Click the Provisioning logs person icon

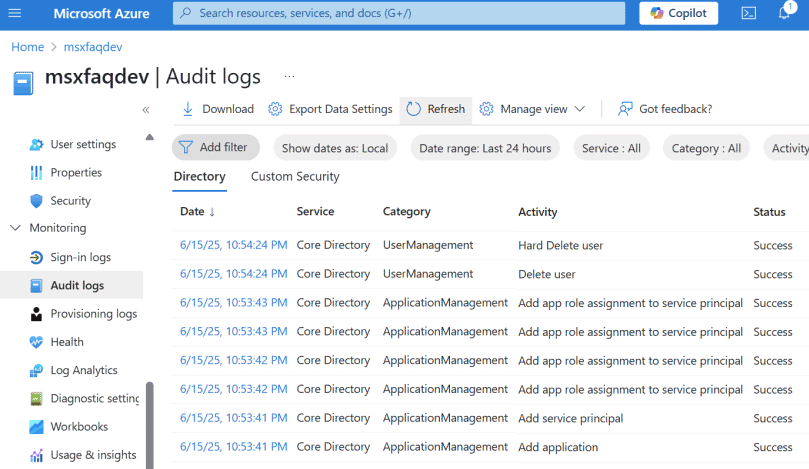[x=36, y=314]
